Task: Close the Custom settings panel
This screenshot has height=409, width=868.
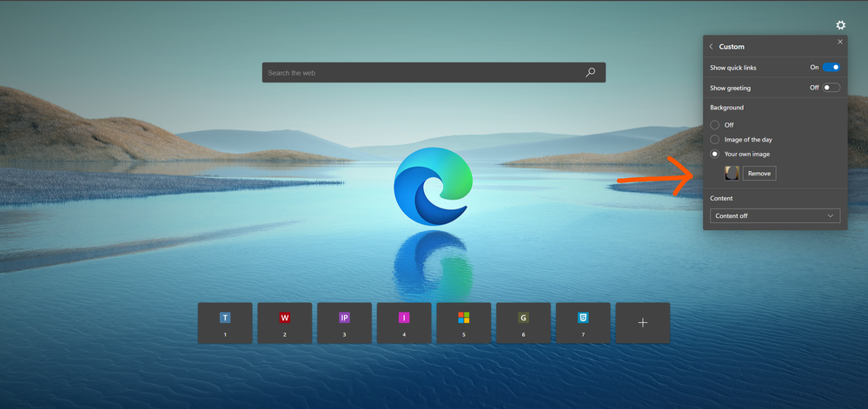Action: pyautogui.click(x=840, y=42)
